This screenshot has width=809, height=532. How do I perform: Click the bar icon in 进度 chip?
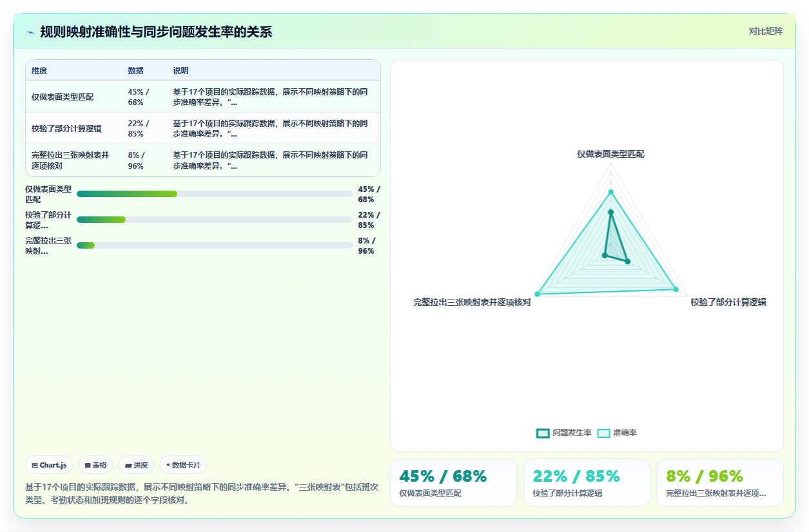click(x=128, y=465)
